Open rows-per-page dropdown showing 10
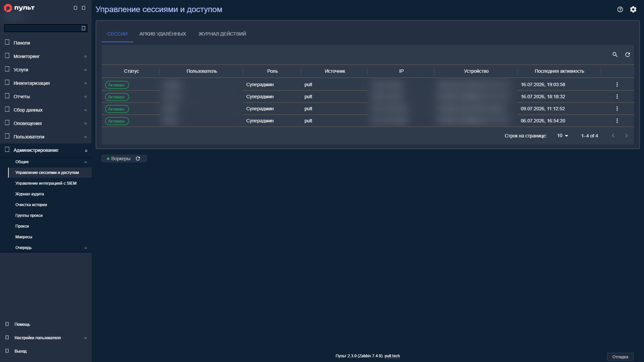Screen dimensions: 644x362 562,136
